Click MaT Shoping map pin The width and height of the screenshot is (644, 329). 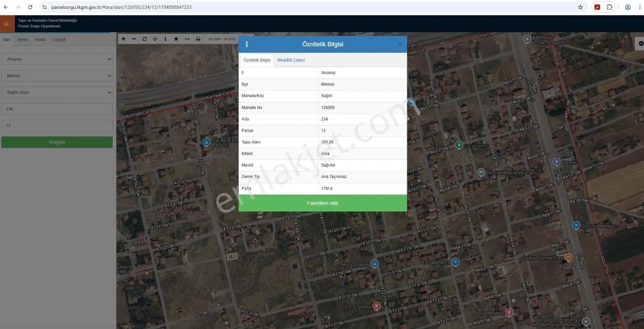click(374, 264)
